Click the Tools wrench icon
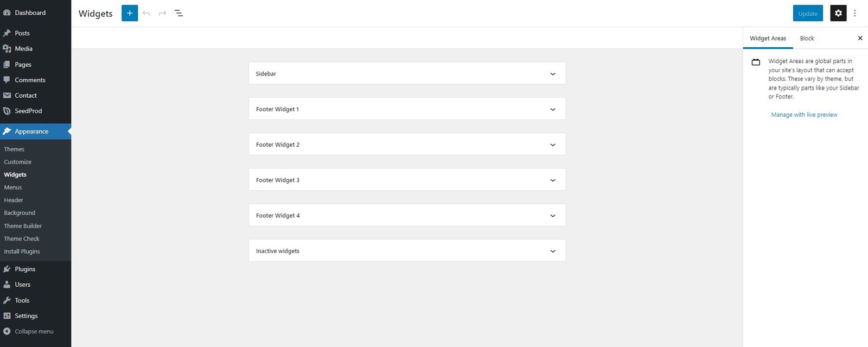868x347 pixels. tap(7, 300)
